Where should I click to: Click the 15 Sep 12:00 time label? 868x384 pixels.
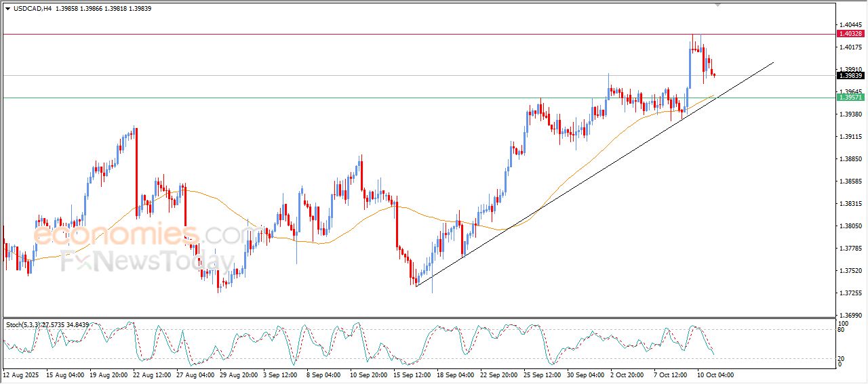(414, 375)
